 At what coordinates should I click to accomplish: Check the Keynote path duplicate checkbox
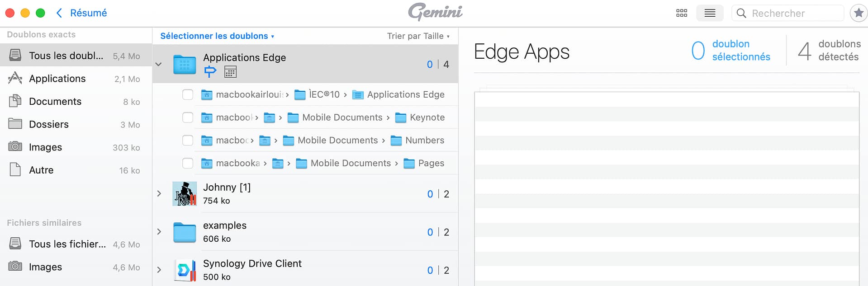[188, 117]
